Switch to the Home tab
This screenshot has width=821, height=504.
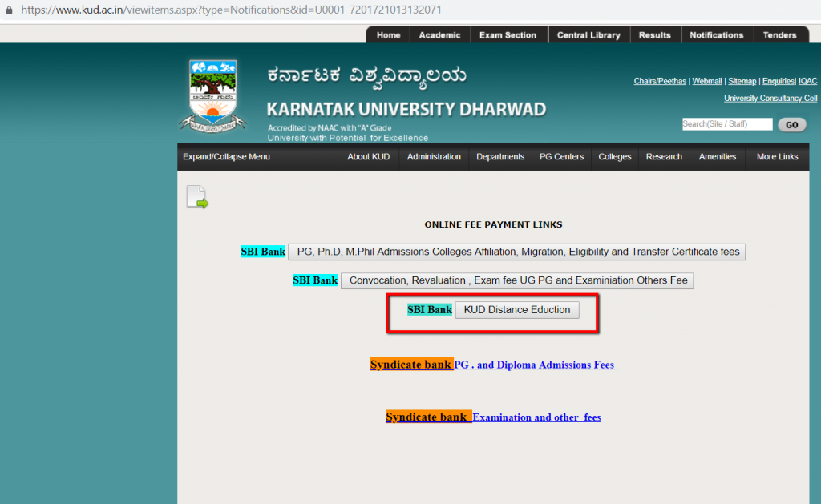(x=387, y=34)
